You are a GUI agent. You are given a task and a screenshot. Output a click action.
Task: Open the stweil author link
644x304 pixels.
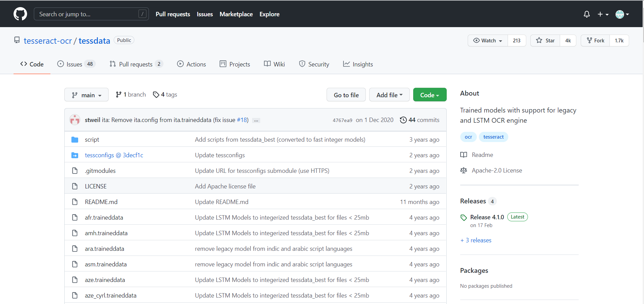(92, 120)
